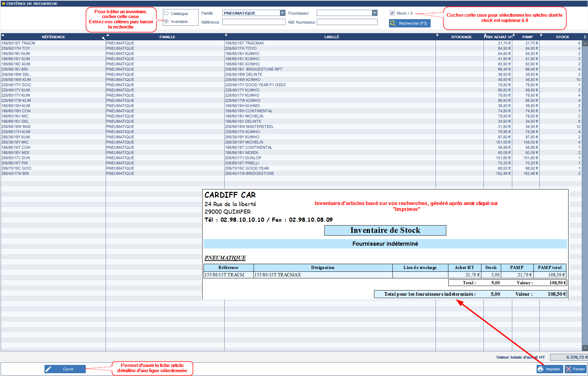Click double-chevron icon at header right end

[585, 37]
